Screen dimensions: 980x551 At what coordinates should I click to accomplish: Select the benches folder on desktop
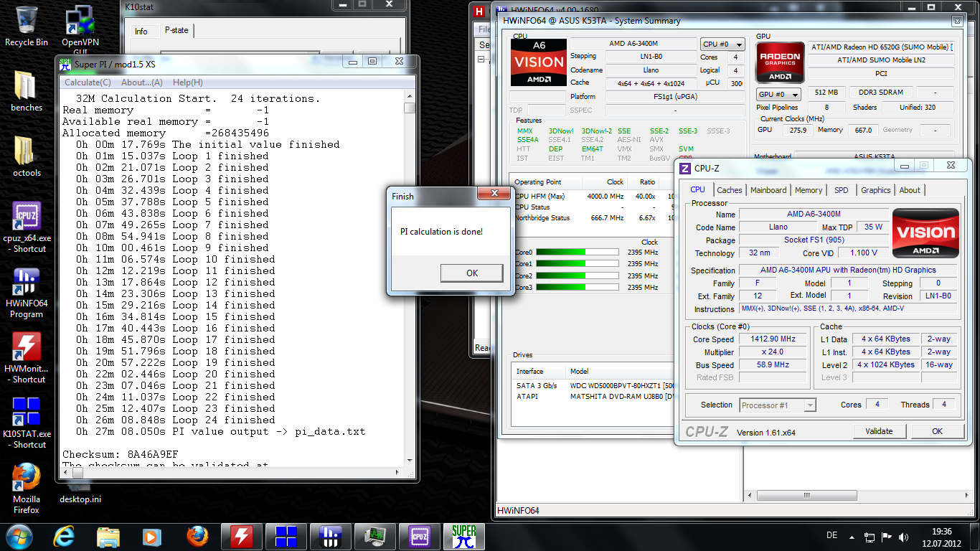pyautogui.click(x=27, y=91)
